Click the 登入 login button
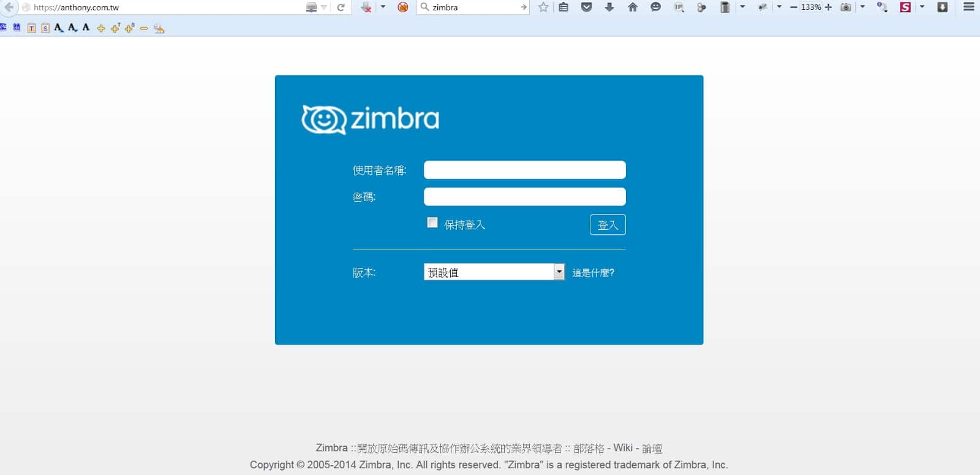This screenshot has height=475, width=980. (607, 225)
